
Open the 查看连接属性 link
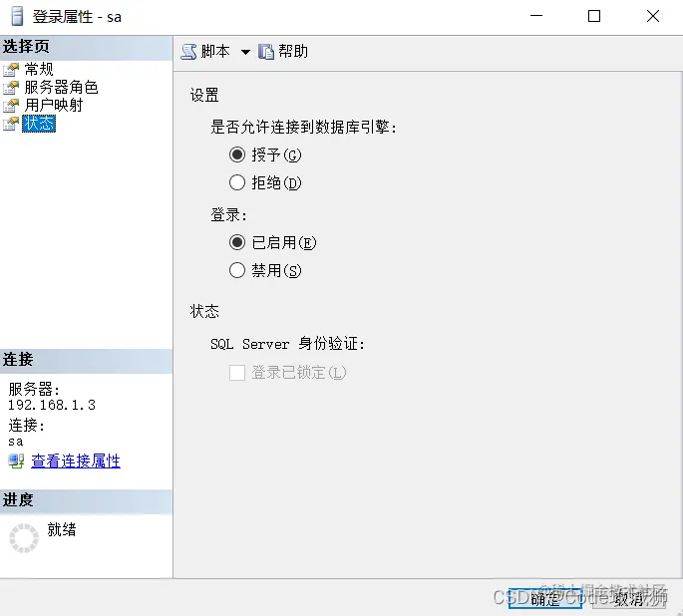[76, 461]
